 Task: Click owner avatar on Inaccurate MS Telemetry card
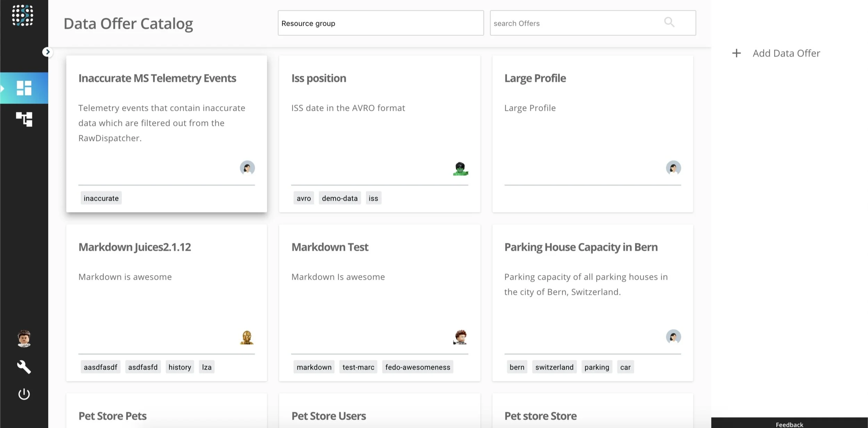247,168
